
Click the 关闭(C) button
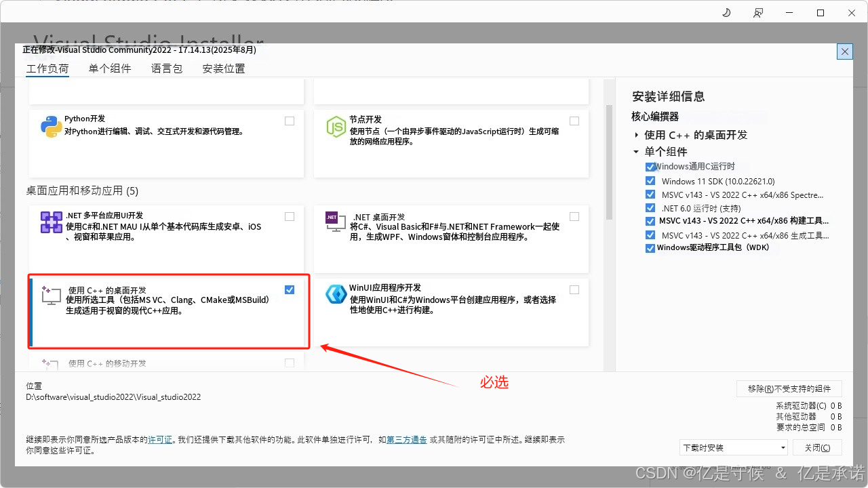tap(817, 447)
